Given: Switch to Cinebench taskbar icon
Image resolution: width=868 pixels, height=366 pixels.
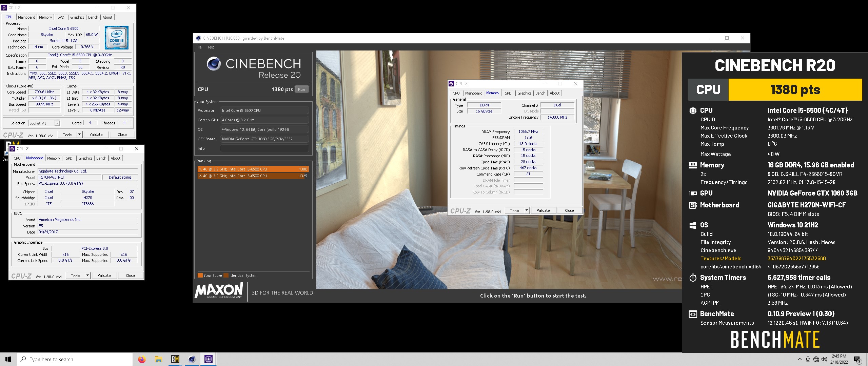Looking at the screenshot, I should tap(192, 359).
